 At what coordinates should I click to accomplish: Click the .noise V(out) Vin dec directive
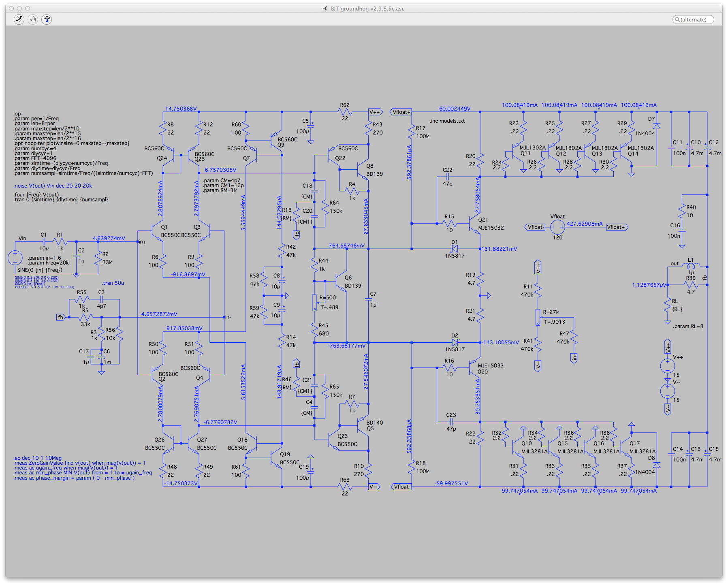click(x=53, y=186)
